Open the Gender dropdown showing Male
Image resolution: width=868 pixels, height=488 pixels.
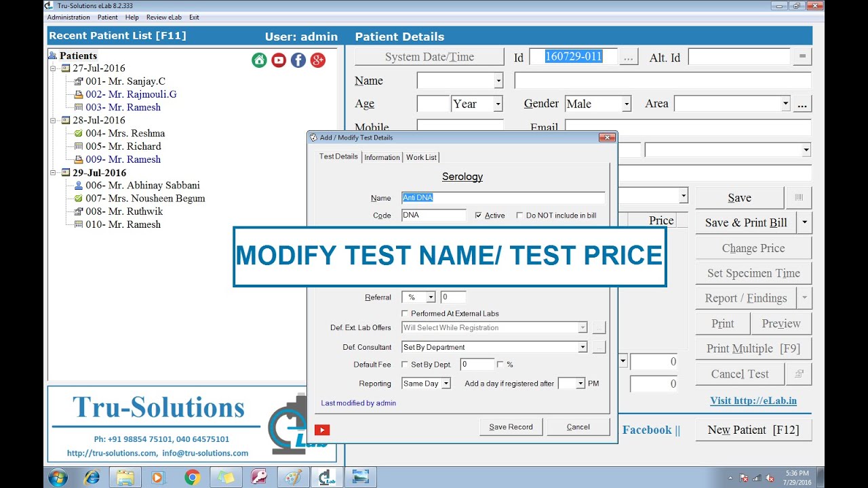pyautogui.click(x=627, y=104)
